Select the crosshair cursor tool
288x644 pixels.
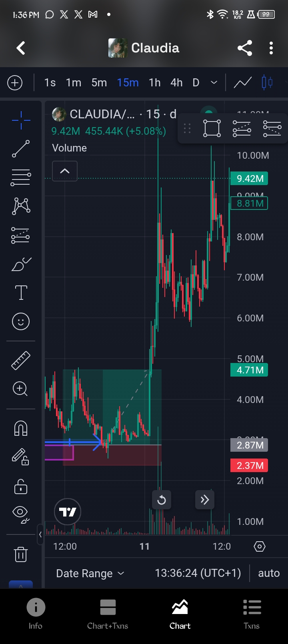21,120
